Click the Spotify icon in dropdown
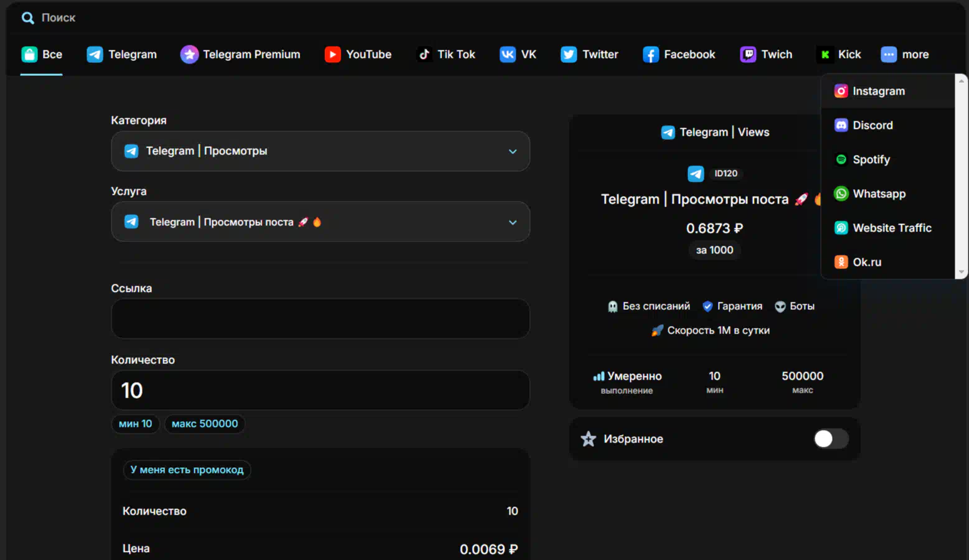Viewport: 969px width, 560px height. 841,159
